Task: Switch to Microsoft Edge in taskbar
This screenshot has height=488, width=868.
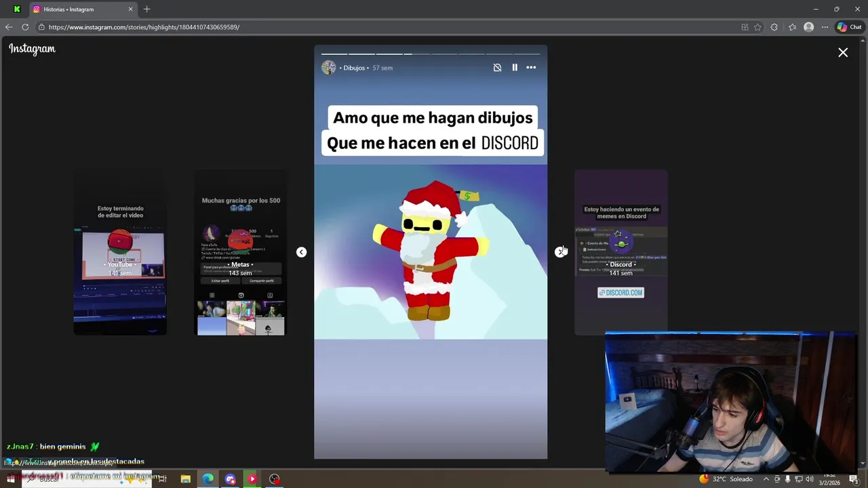Action: [208, 479]
